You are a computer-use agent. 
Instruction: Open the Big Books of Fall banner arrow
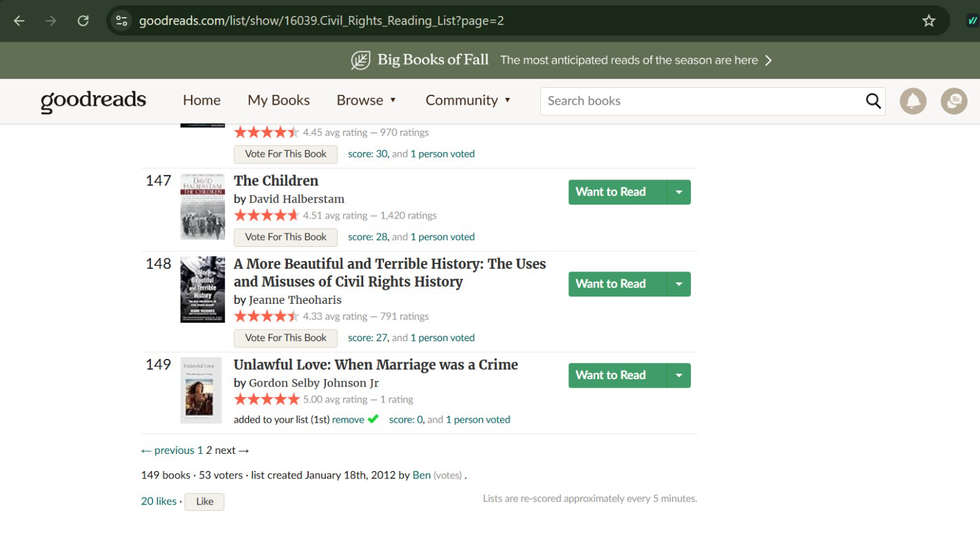point(769,60)
